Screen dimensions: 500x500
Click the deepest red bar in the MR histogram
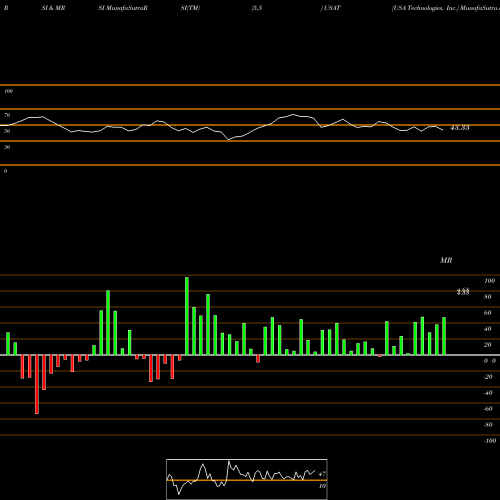click(37, 384)
